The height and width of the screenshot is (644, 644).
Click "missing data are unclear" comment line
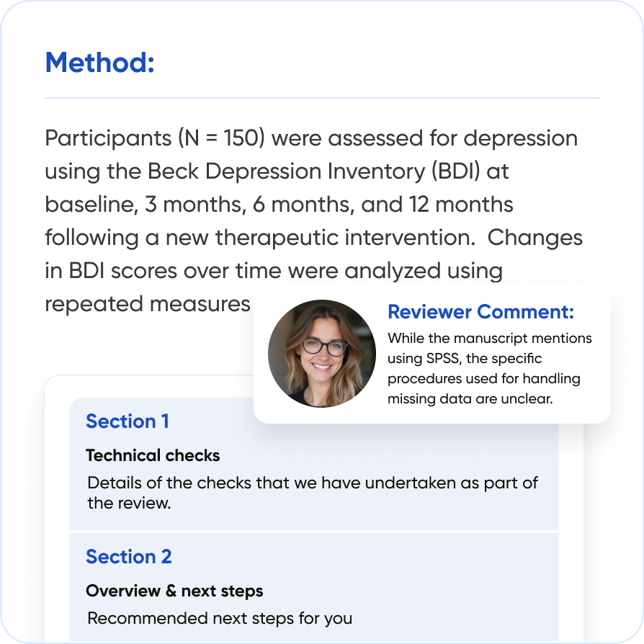pos(470,398)
